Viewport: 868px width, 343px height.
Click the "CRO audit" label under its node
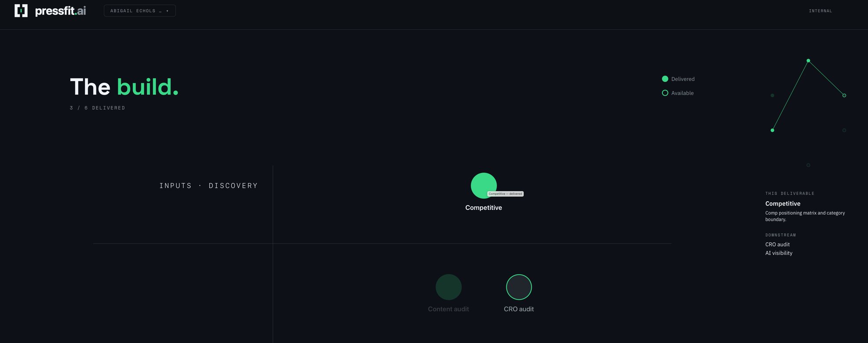pyautogui.click(x=519, y=309)
